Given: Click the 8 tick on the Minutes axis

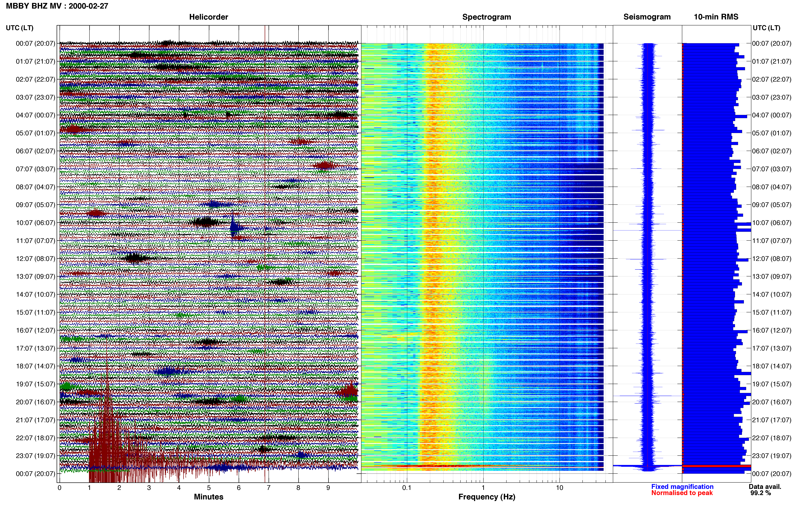Looking at the screenshot, I should pos(298,488).
